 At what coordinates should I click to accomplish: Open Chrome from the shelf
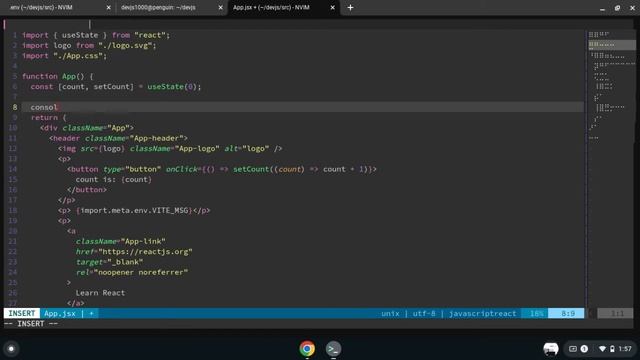[x=307, y=349]
